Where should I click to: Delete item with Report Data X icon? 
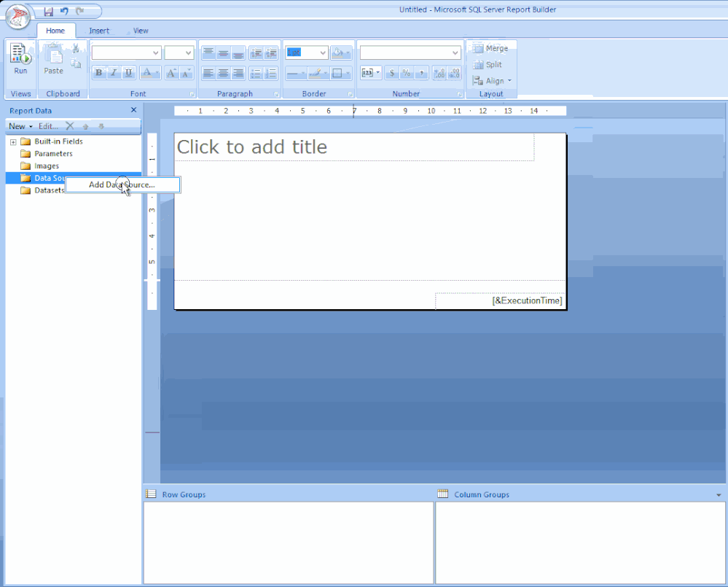pyautogui.click(x=70, y=126)
